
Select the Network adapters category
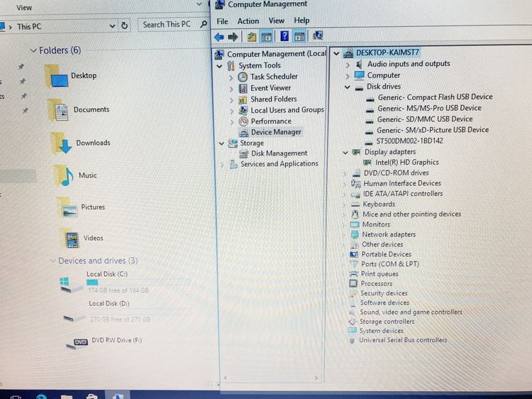389,234
